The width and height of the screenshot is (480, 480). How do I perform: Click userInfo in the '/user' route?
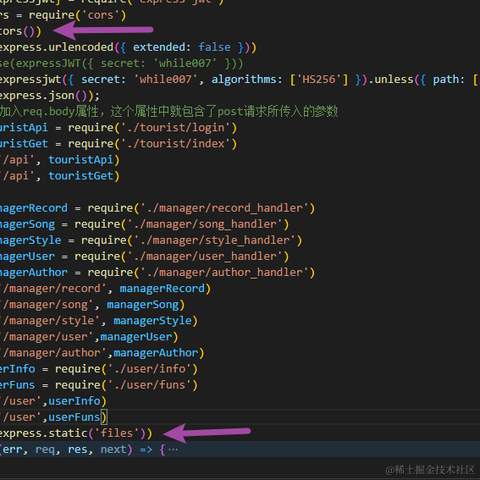tap(75, 401)
